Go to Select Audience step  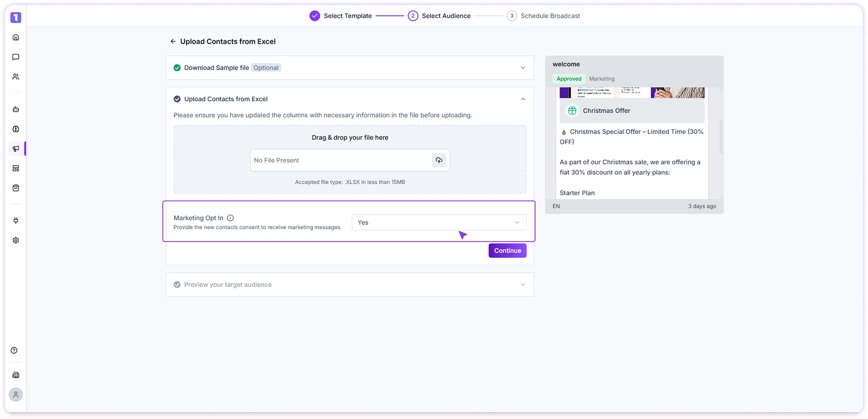pos(439,16)
